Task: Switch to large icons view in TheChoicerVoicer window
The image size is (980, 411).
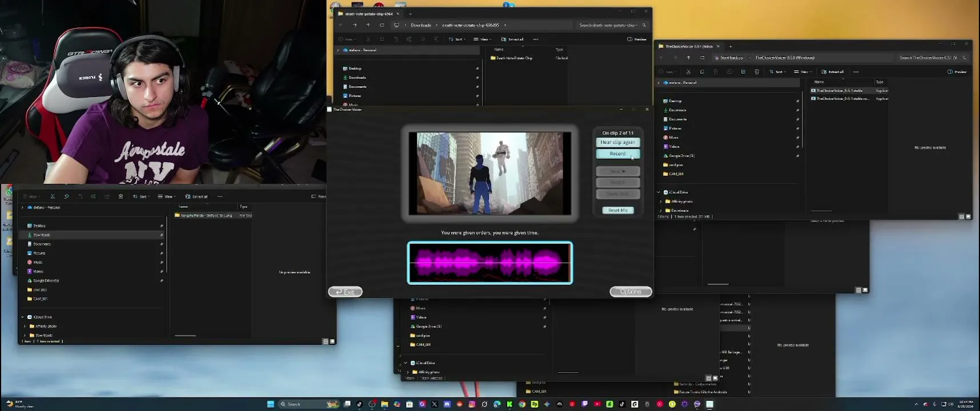Action: tap(968, 217)
